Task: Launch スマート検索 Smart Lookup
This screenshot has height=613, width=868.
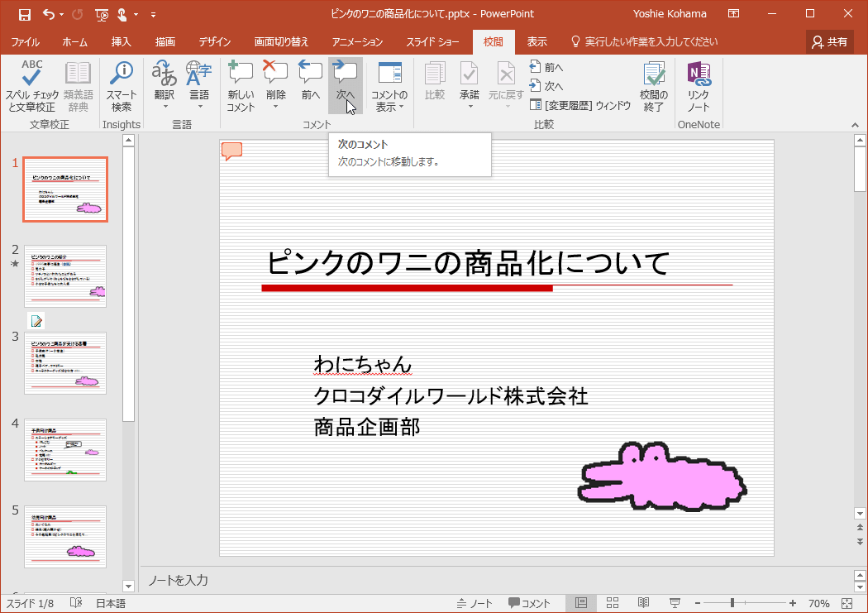Action: click(x=121, y=88)
